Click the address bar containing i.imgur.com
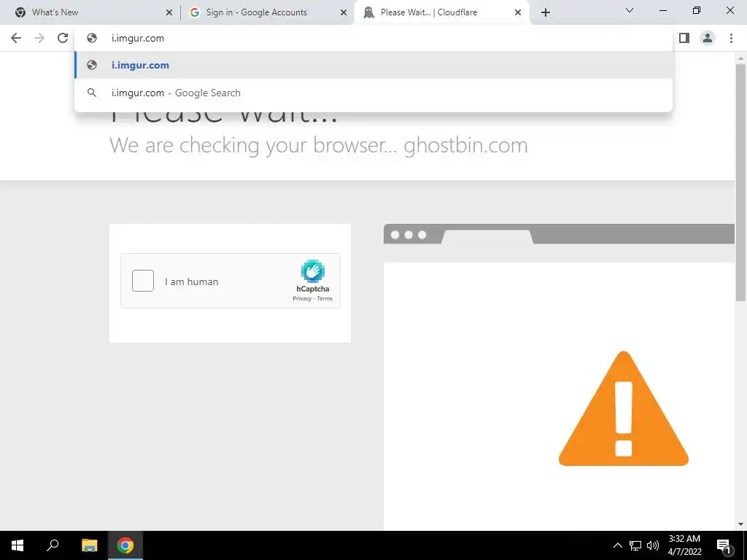747x560 pixels. [x=373, y=38]
